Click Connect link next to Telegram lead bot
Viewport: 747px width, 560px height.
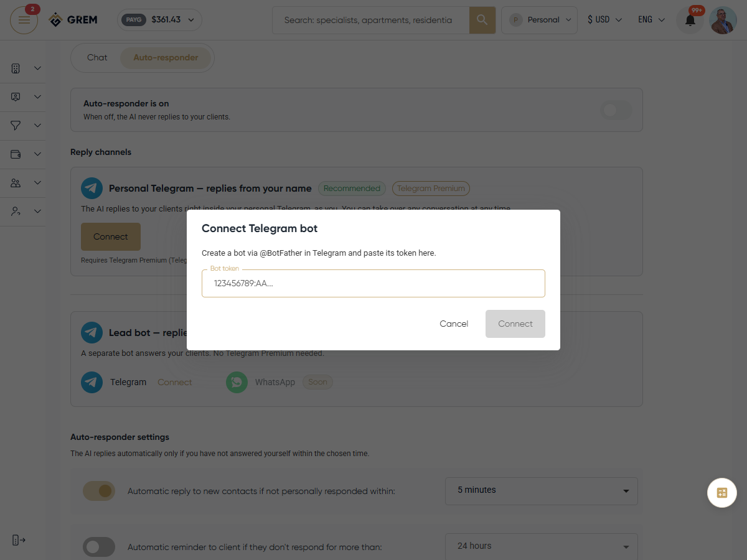[175, 382]
